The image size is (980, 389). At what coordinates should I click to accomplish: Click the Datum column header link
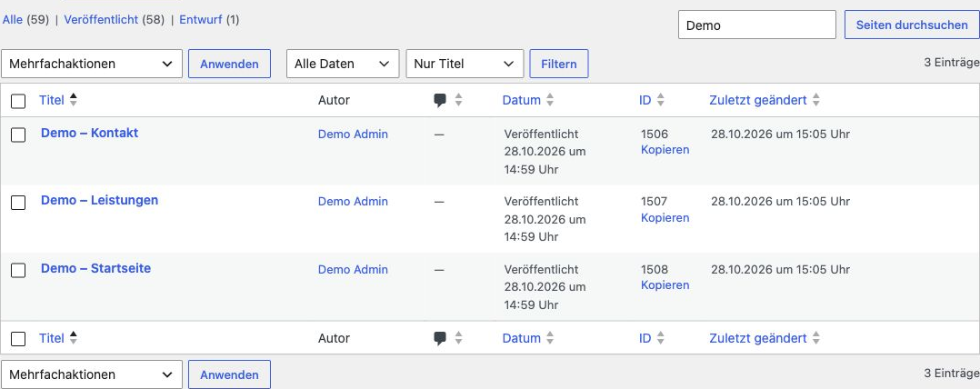[521, 100]
